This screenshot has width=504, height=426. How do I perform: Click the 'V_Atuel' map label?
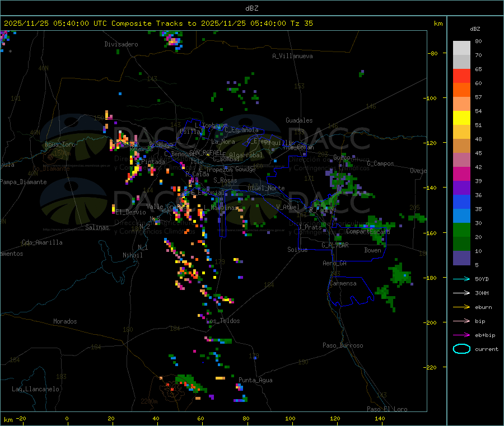(x=288, y=207)
